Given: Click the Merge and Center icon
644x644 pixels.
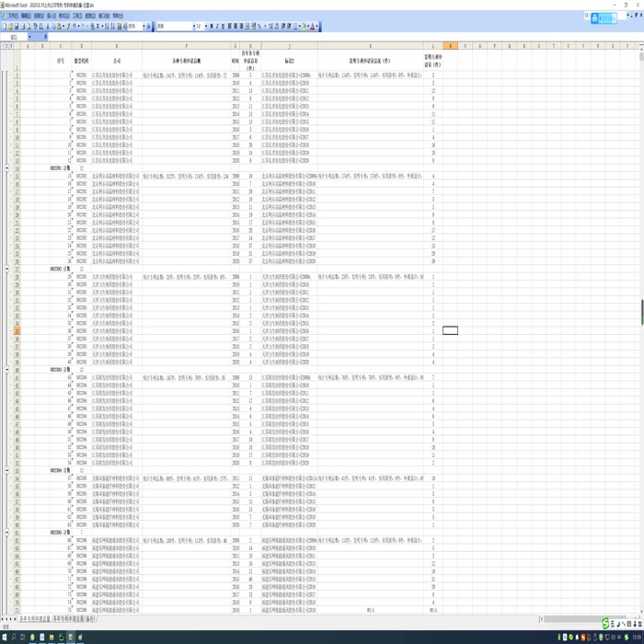Looking at the screenshot, I should [x=247, y=27].
